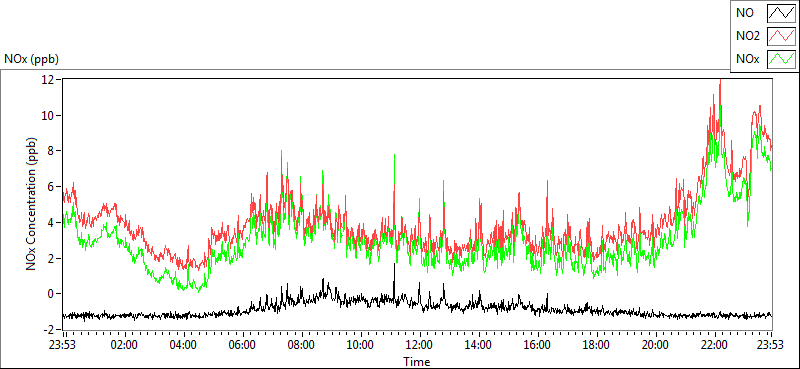The image size is (800, 369).
Task: Click the NOx (ppb) graph caption
Action: click(x=32, y=59)
